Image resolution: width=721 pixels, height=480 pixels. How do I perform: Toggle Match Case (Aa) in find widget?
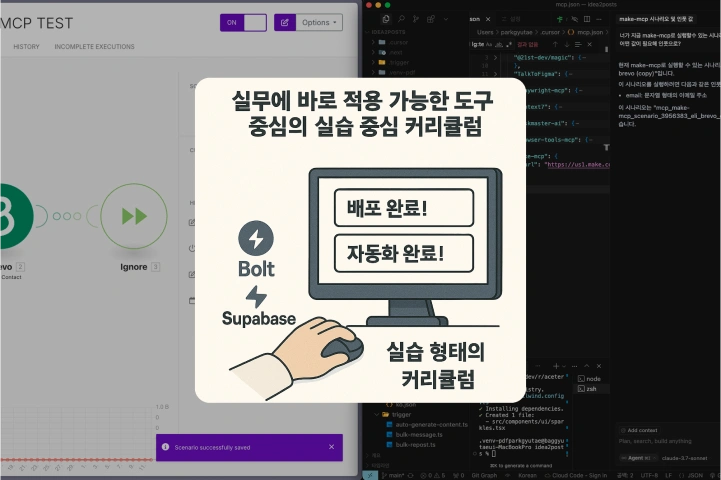tap(489, 45)
